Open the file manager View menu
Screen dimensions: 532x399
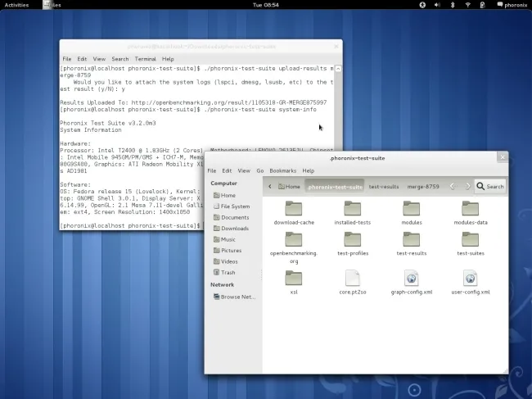point(244,170)
